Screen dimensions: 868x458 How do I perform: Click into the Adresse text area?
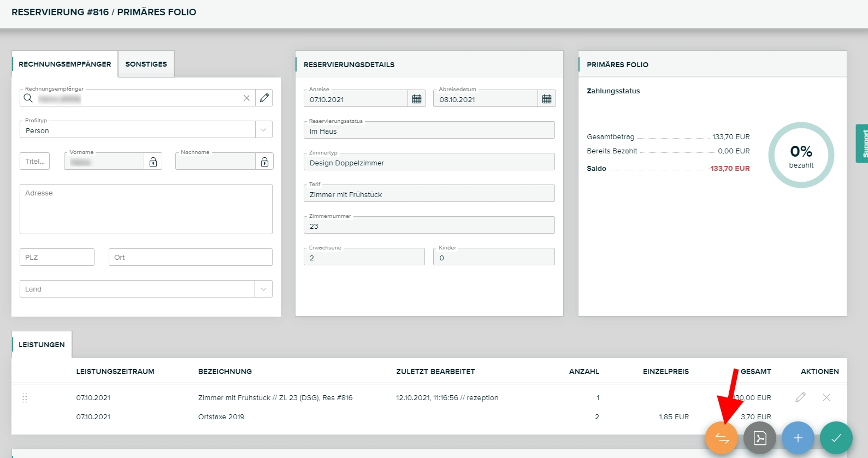[x=146, y=209]
